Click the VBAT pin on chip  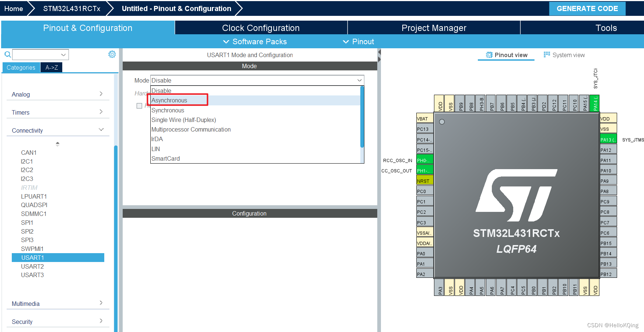(x=425, y=119)
